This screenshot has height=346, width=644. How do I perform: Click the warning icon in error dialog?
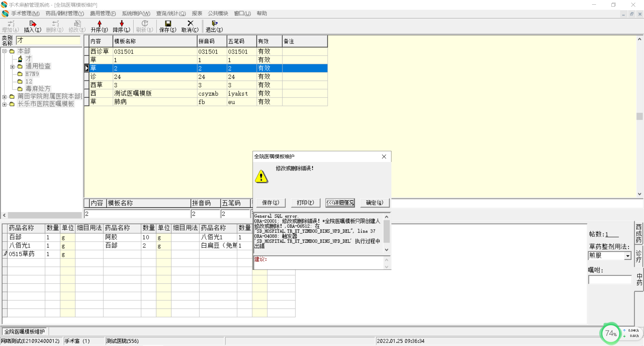pyautogui.click(x=261, y=176)
